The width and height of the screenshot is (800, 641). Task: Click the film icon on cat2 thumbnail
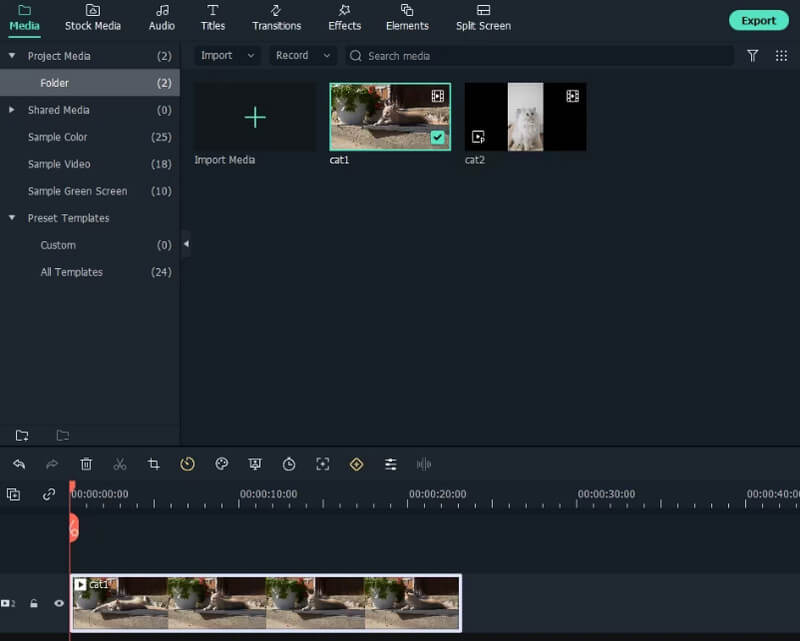tap(572, 96)
